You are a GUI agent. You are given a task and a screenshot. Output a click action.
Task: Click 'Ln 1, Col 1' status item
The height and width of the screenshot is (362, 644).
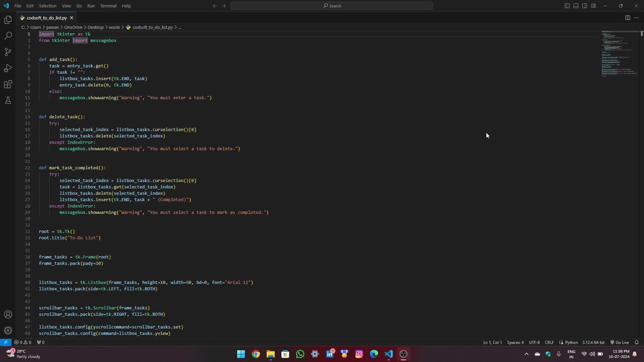[493, 342]
